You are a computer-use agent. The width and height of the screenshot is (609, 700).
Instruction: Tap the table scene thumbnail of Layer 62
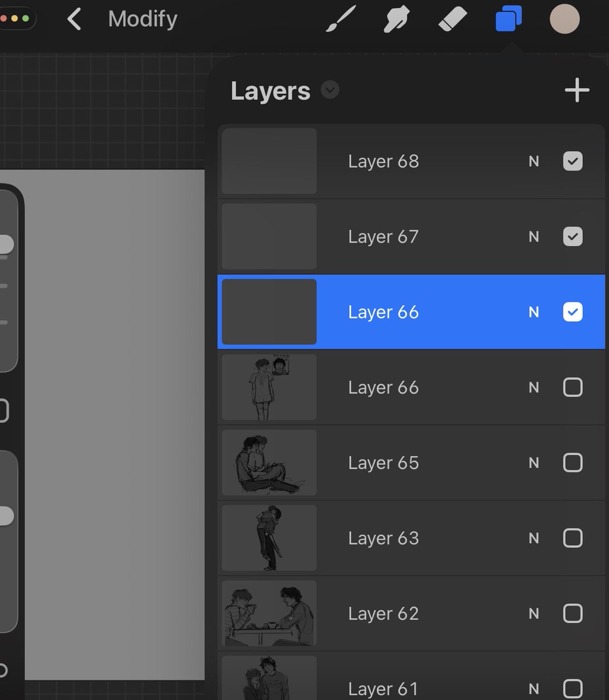tap(269, 613)
